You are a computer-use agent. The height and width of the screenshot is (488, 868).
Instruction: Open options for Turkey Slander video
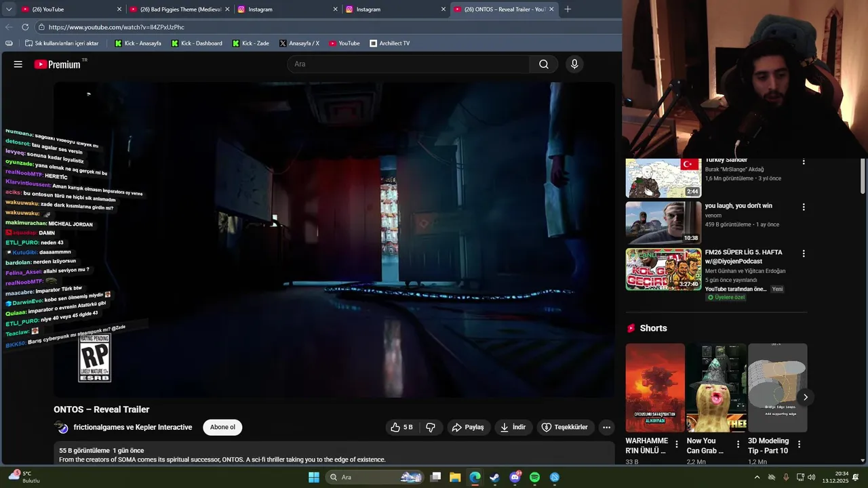[804, 161]
